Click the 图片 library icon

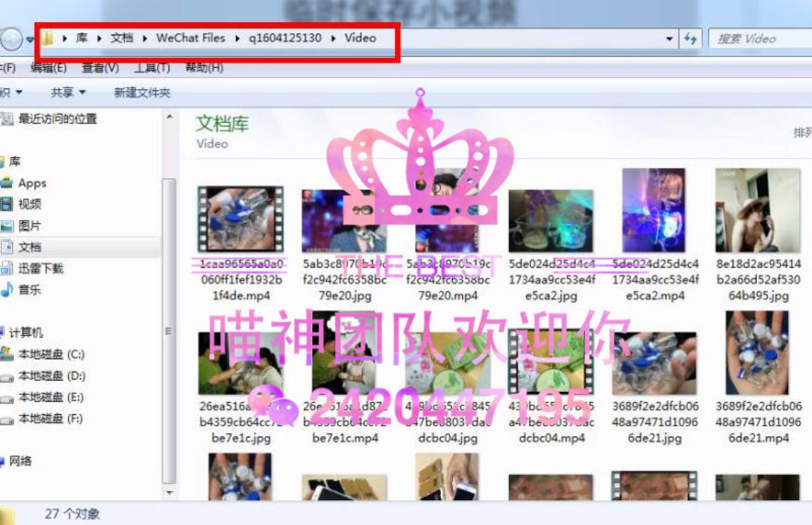tap(6, 226)
